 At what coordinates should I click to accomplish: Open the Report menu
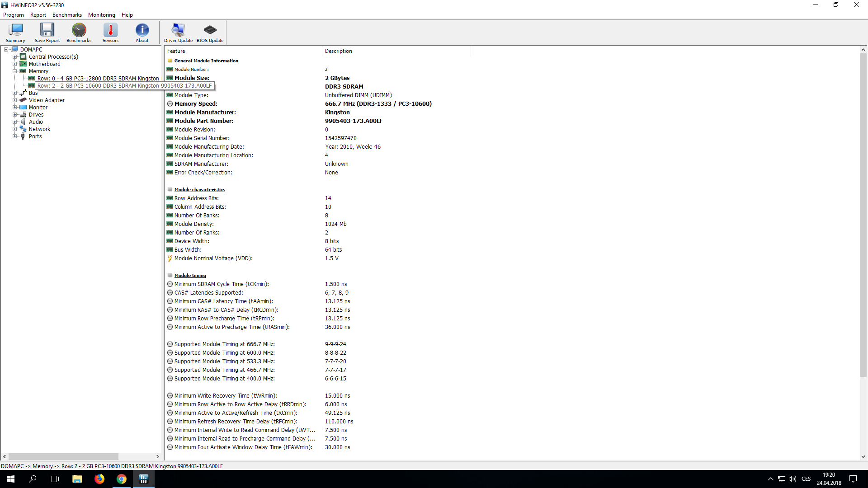pos(38,15)
